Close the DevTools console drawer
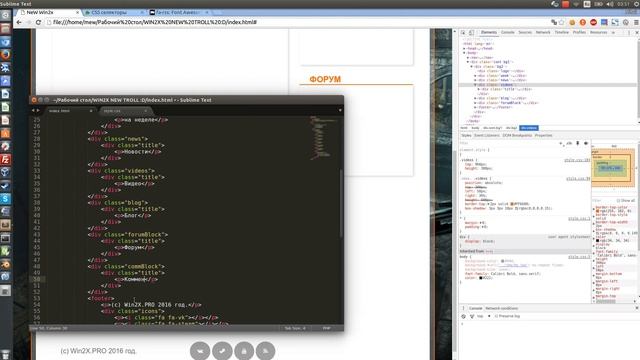The width and height of the screenshot is (640, 360). pyautogui.click(x=636, y=308)
